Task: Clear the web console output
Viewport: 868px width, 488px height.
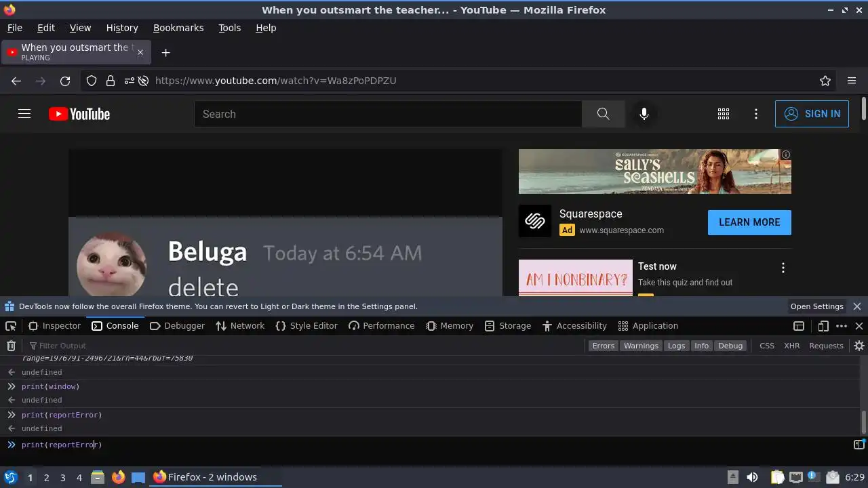Action: [11, 346]
